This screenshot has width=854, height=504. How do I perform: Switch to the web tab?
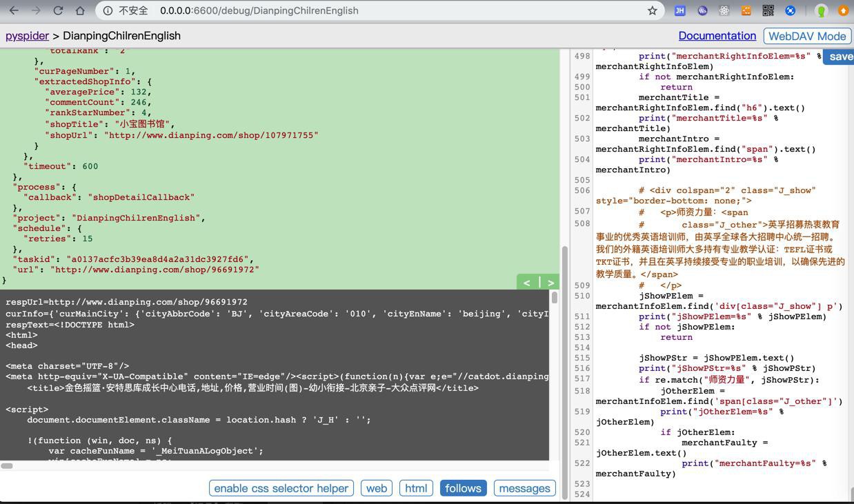pos(376,488)
